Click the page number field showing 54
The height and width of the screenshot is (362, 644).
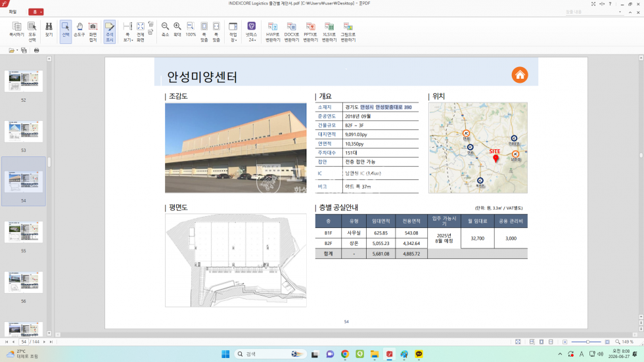coord(24,342)
